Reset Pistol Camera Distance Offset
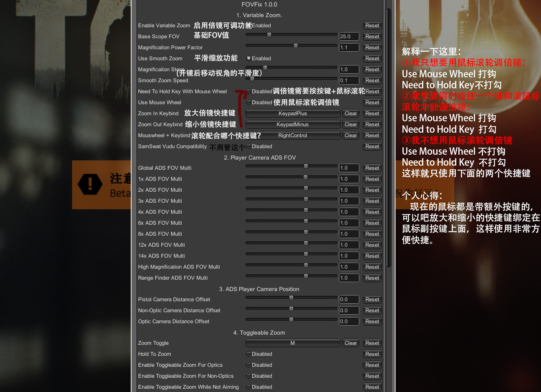Image resolution: width=541 pixels, height=392 pixels. pyautogui.click(x=372, y=300)
